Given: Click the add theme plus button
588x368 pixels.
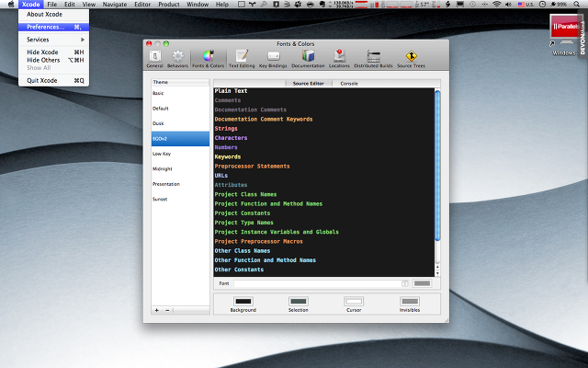Looking at the screenshot, I should [x=157, y=310].
